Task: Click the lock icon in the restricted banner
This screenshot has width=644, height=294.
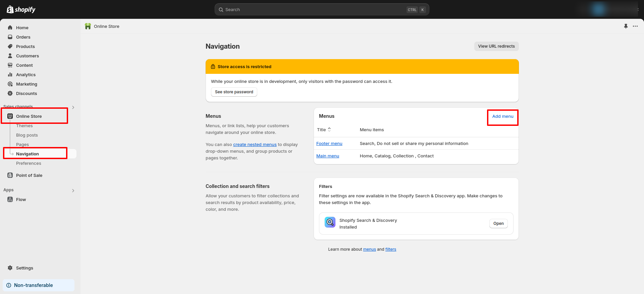Action: 213,66
